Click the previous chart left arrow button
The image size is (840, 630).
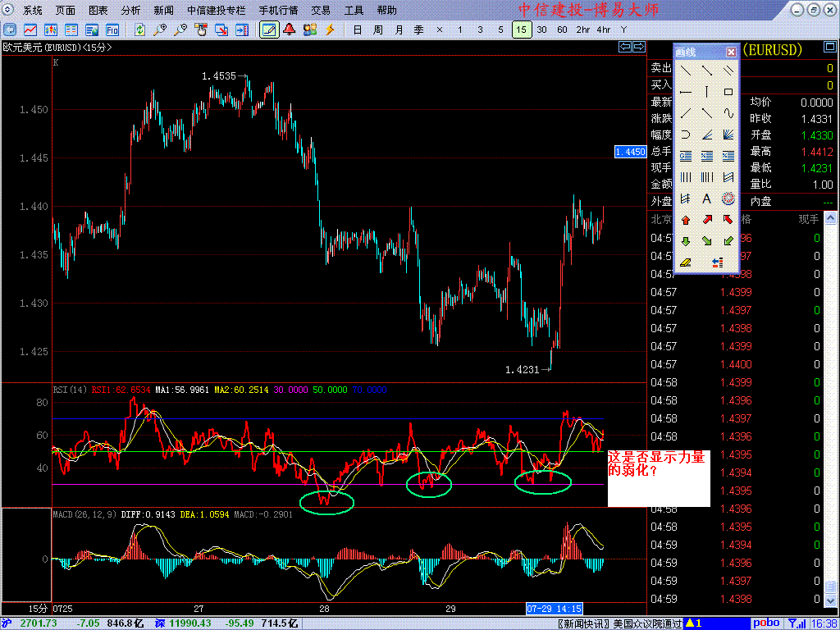point(625,47)
